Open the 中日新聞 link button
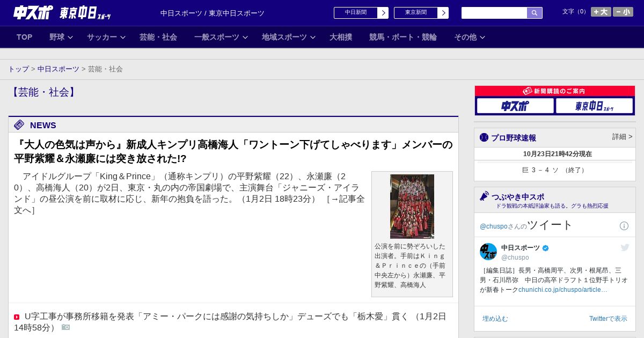The height and width of the screenshot is (338, 644). (356, 13)
